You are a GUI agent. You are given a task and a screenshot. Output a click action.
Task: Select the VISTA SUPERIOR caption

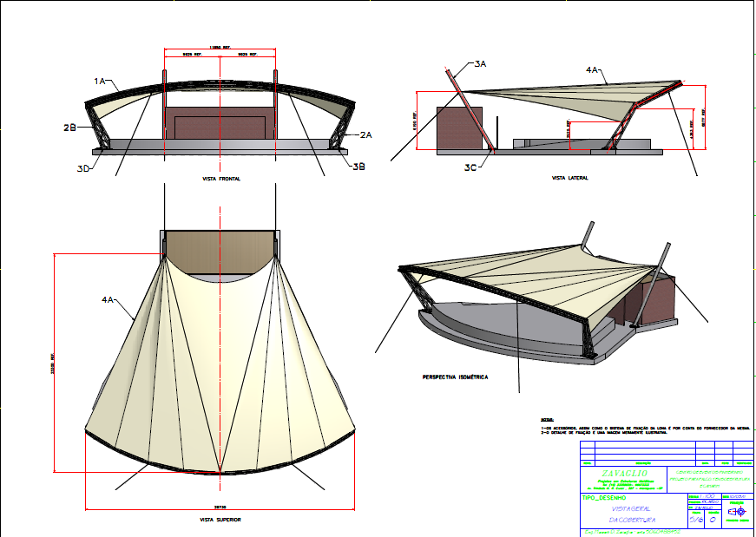pyautogui.click(x=220, y=520)
